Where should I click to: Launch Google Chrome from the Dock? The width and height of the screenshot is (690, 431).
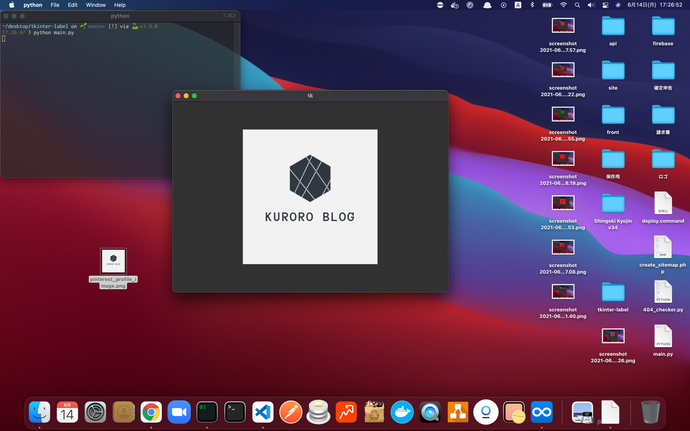[151, 413]
